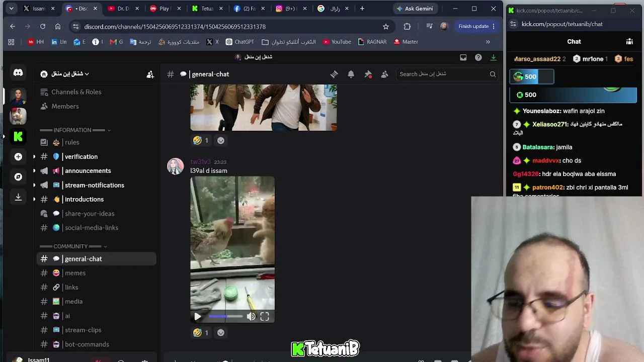644x362 pixels.
Task: Seek on the video progress bar
Action: [225, 317]
